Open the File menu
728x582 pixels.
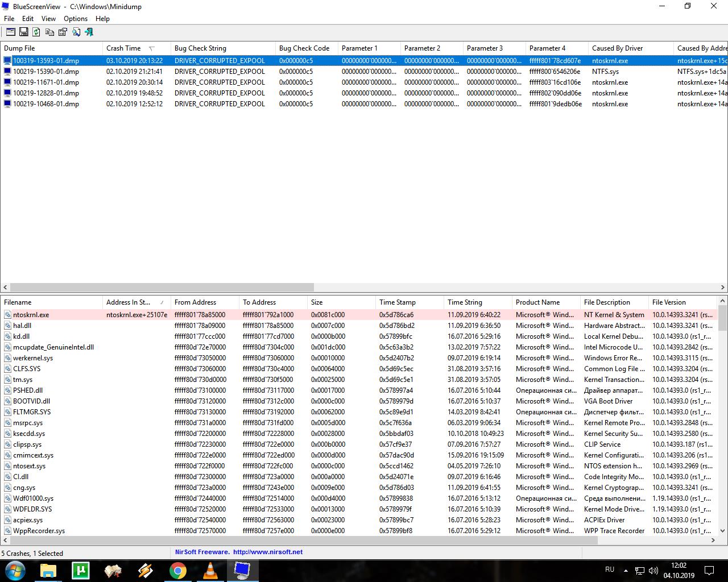tap(9, 19)
